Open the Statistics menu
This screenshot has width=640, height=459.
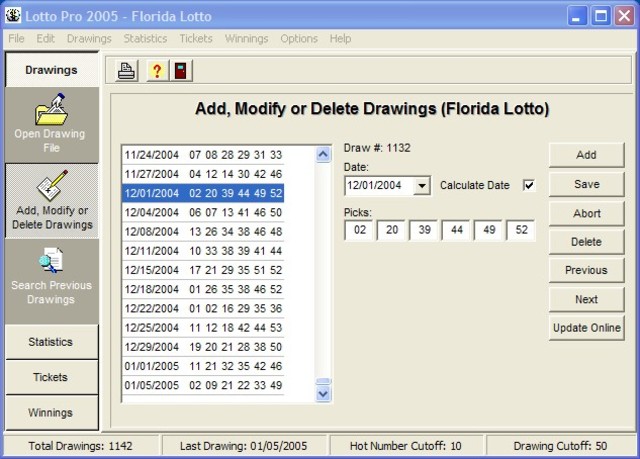(x=145, y=38)
